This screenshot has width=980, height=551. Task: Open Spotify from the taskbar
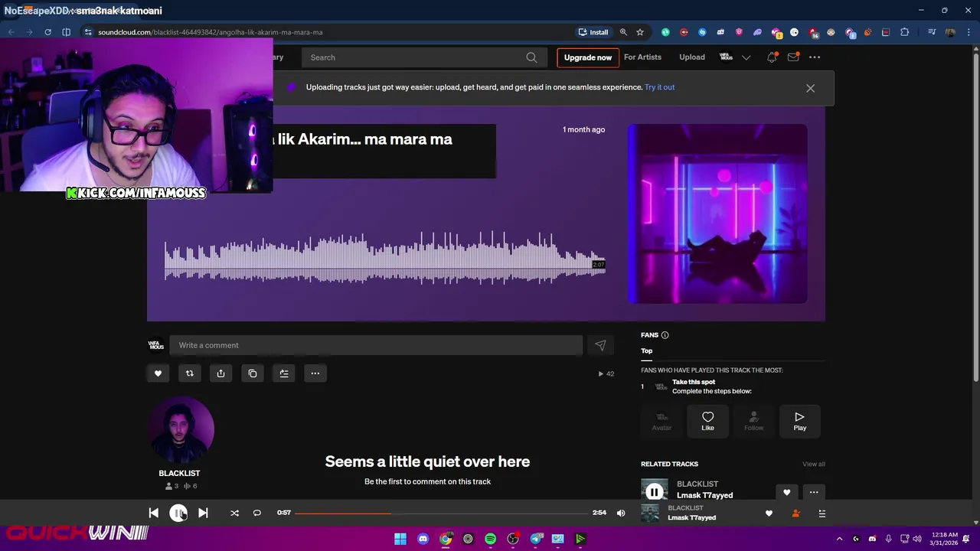pyautogui.click(x=490, y=539)
